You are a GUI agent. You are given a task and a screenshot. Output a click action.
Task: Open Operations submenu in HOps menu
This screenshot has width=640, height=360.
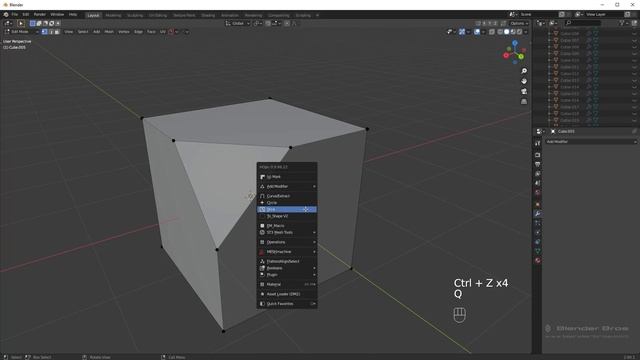287,242
